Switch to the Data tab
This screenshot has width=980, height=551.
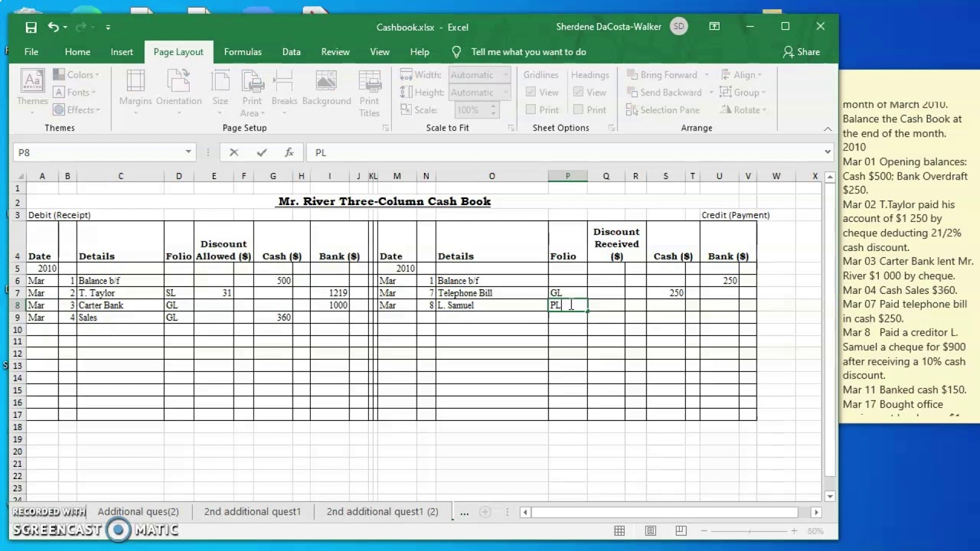(291, 52)
